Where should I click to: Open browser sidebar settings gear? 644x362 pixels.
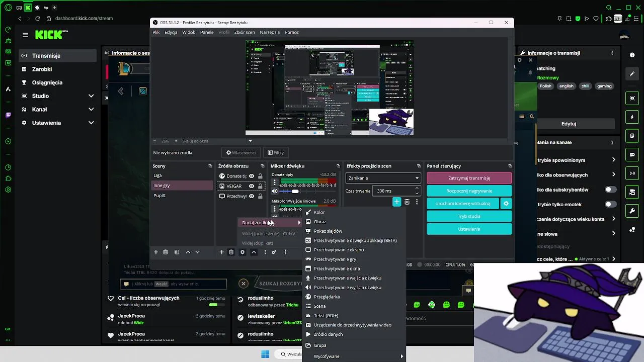point(8,190)
